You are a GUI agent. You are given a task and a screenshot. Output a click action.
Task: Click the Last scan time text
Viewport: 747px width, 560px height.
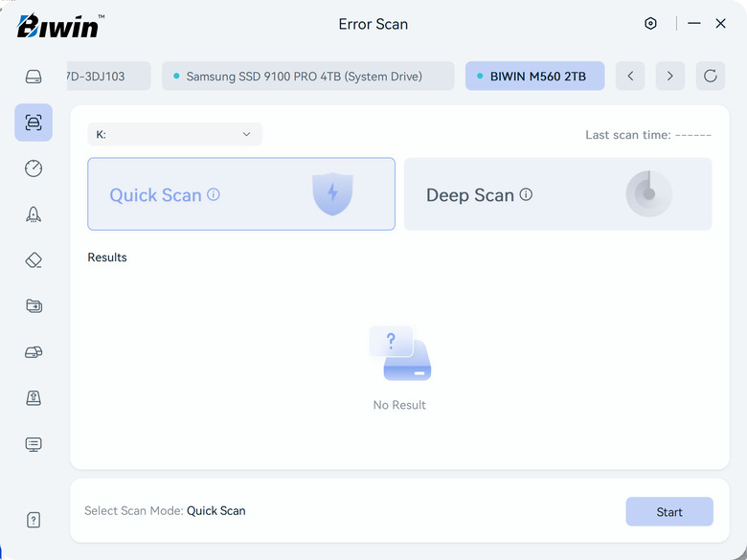(648, 135)
